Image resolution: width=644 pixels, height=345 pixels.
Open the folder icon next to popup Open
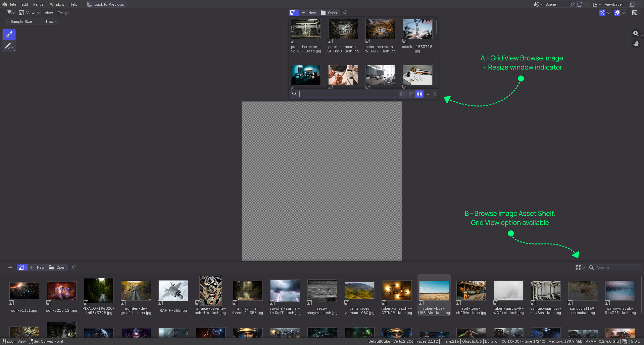tap(323, 13)
